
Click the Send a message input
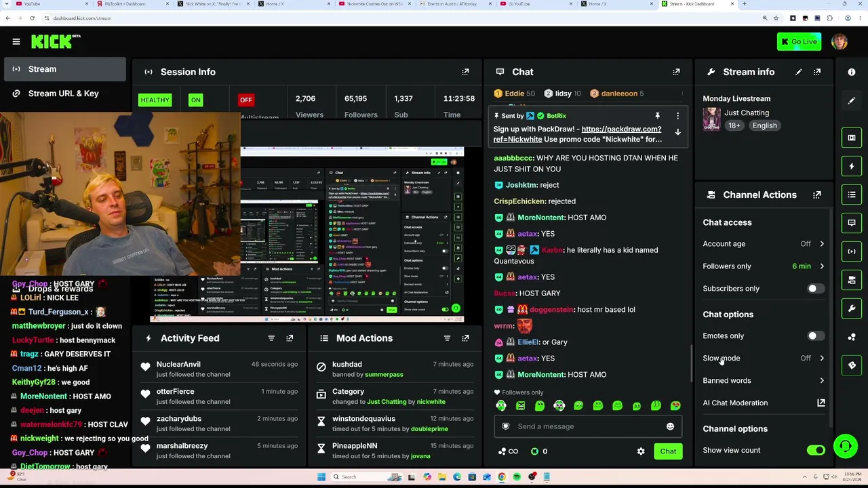pos(587,426)
